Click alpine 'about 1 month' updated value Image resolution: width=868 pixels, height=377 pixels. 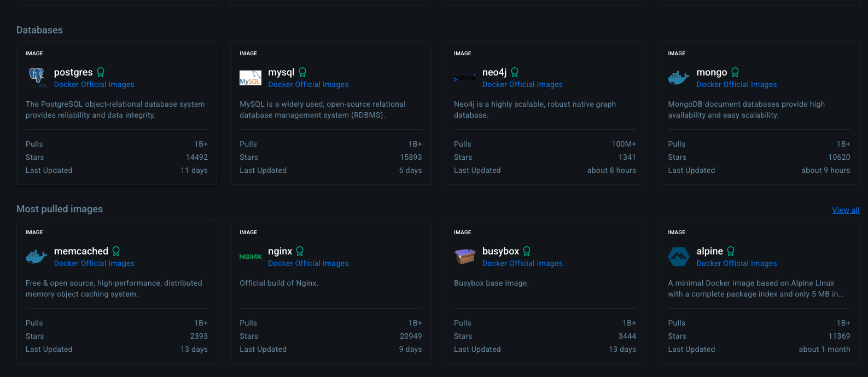click(x=824, y=349)
